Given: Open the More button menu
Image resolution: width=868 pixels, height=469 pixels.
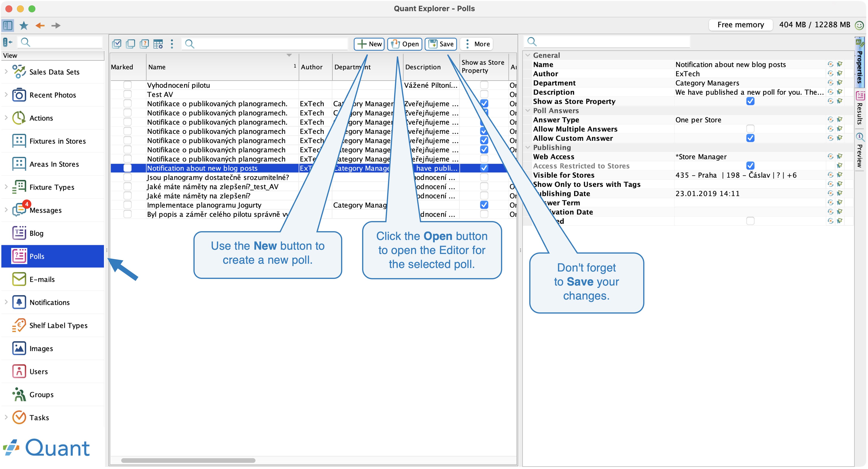Looking at the screenshot, I should tap(476, 44).
